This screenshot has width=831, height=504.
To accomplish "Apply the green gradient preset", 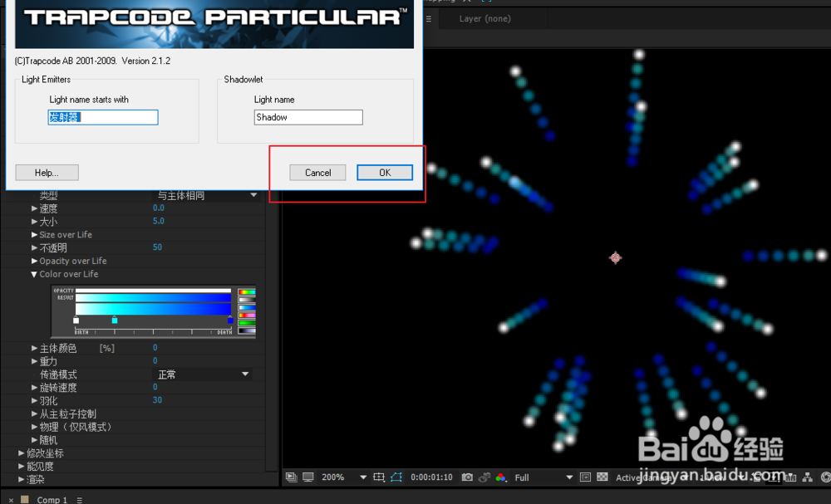I will click(247, 323).
